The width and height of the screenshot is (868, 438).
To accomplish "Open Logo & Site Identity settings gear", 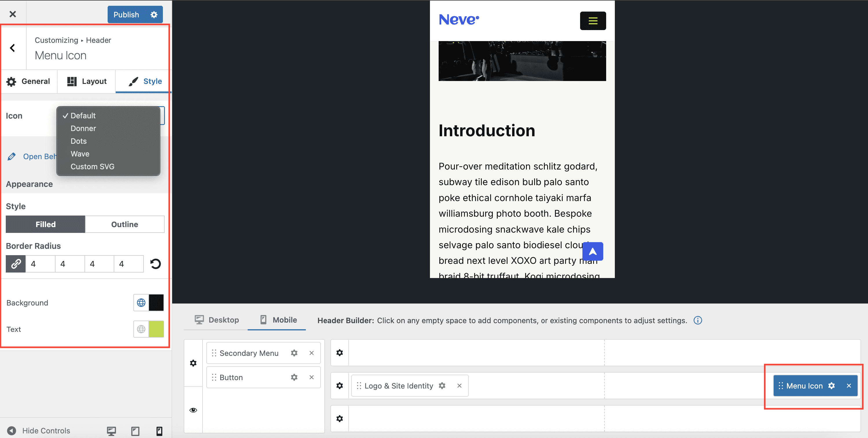I will pyautogui.click(x=442, y=385).
